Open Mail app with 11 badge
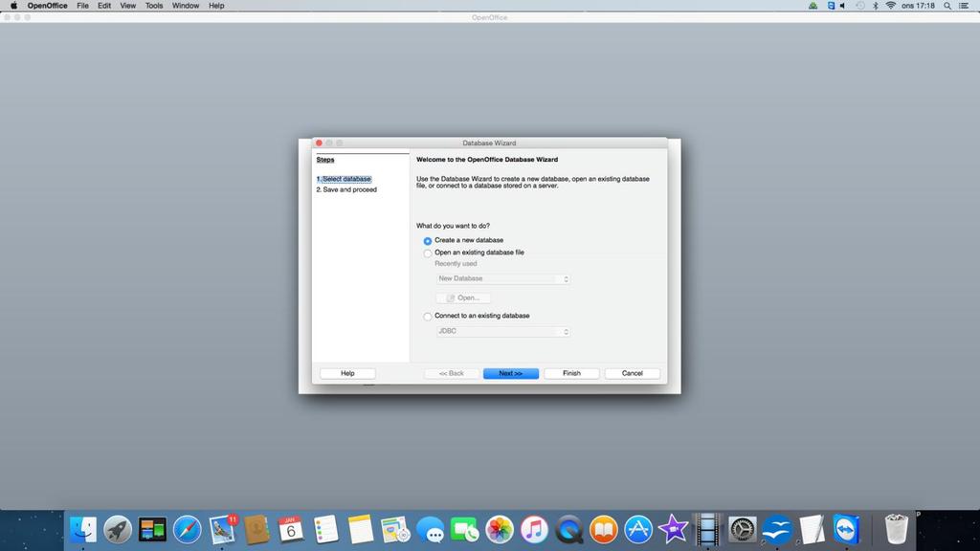 point(222,530)
